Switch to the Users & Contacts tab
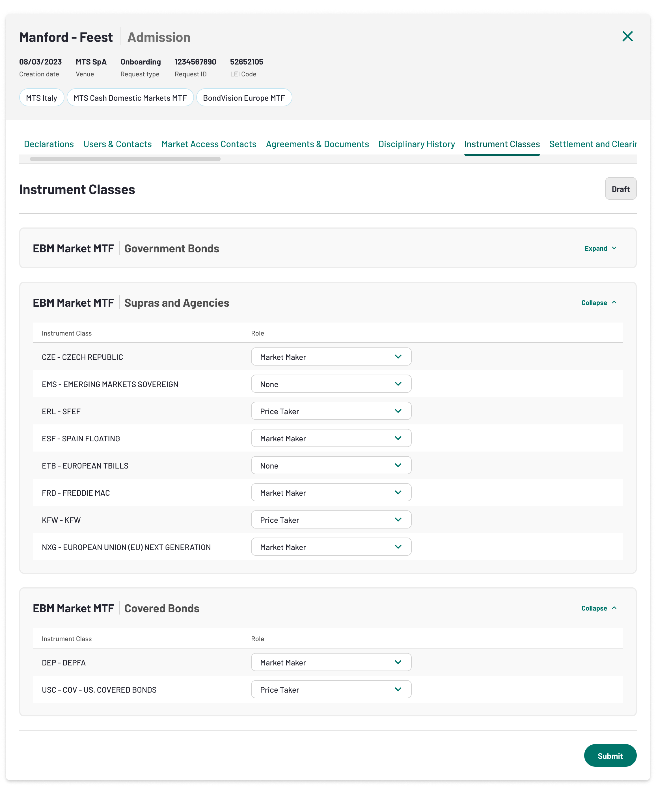The image size is (656, 812). [118, 144]
